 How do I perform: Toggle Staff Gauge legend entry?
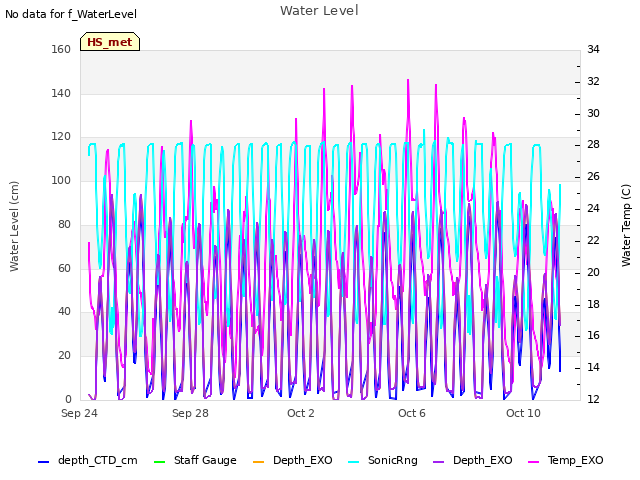(x=195, y=460)
